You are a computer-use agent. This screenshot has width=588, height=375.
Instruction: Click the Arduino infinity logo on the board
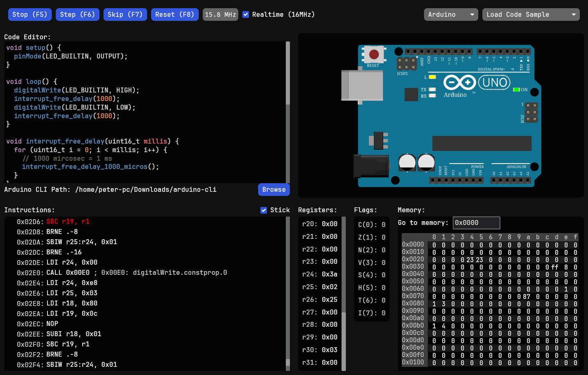pos(459,82)
